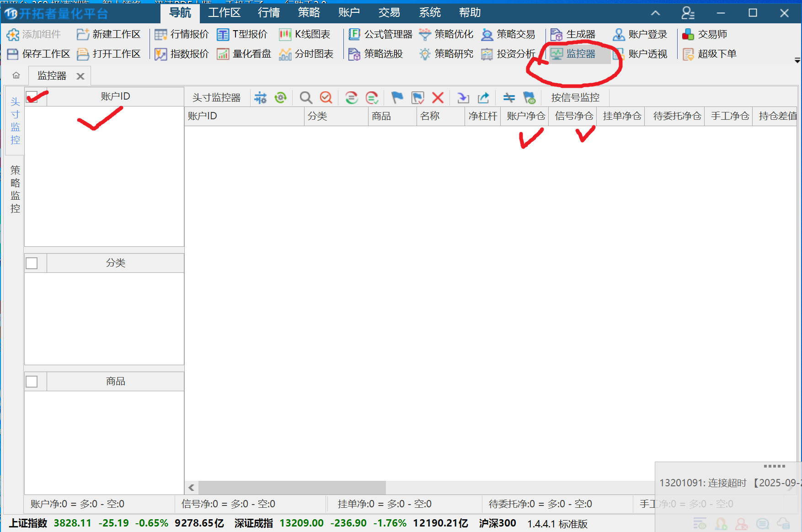
Task: Toggle the 商品 panel checkbox
Action: tap(32, 382)
